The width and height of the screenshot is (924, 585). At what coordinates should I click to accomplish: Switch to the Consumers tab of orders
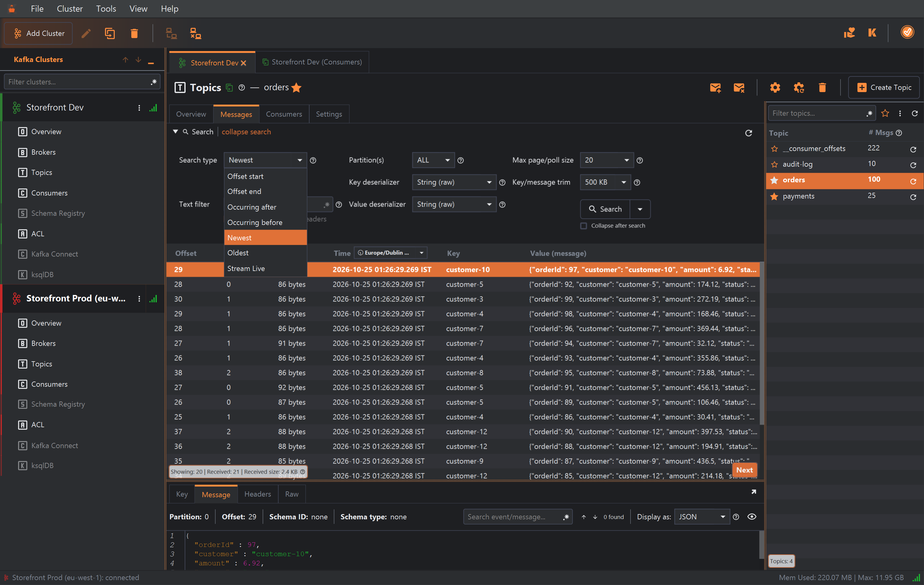pyautogui.click(x=283, y=114)
